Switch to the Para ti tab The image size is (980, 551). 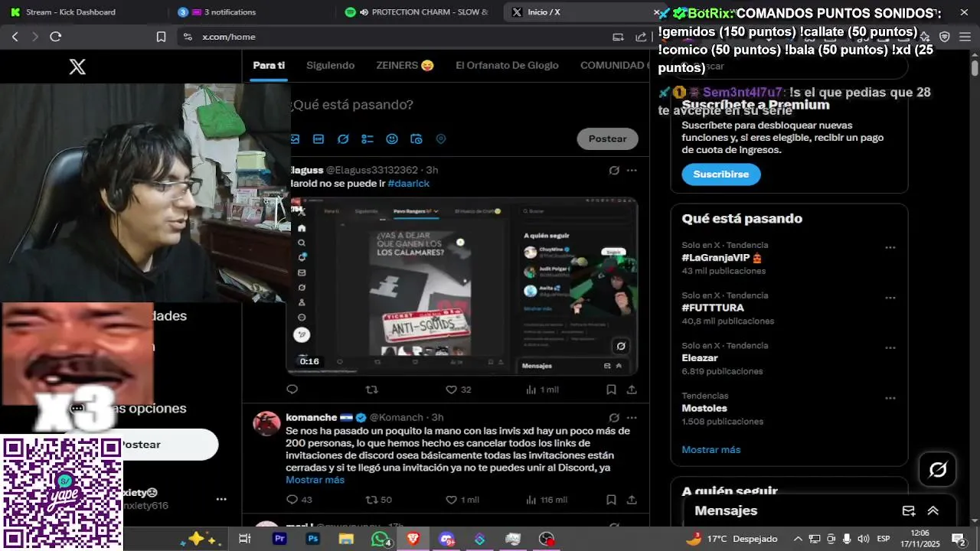coord(269,66)
